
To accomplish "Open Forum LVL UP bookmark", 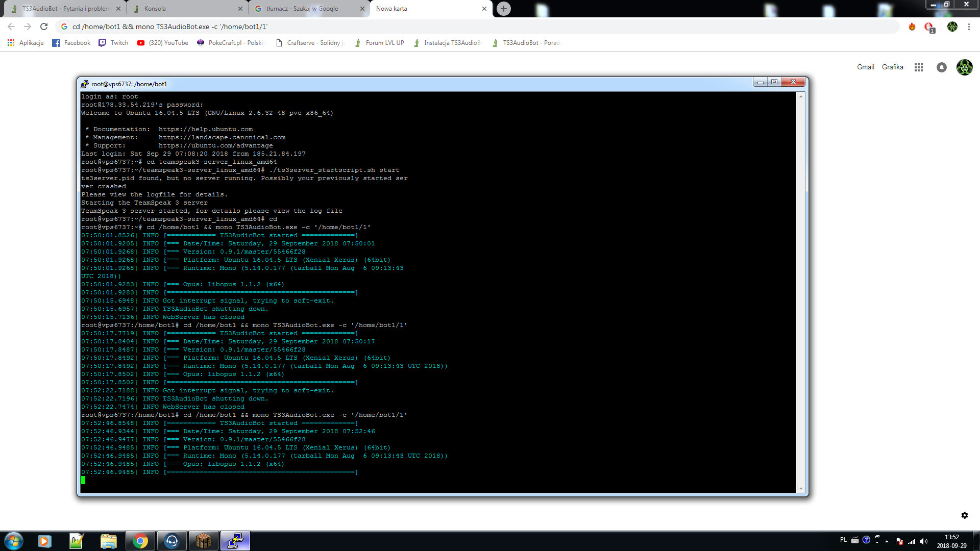I will [379, 43].
